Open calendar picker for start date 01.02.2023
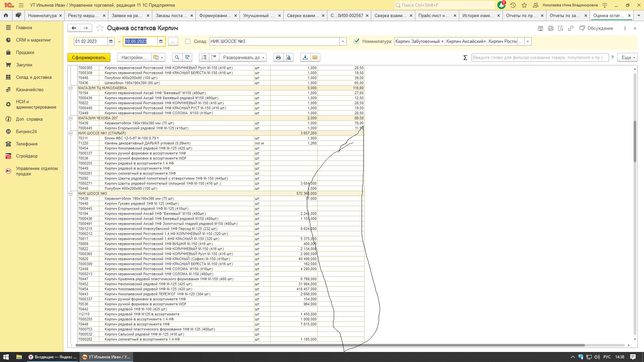The width and height of the screenshot is (644, 362). click(x=111, y=41)
